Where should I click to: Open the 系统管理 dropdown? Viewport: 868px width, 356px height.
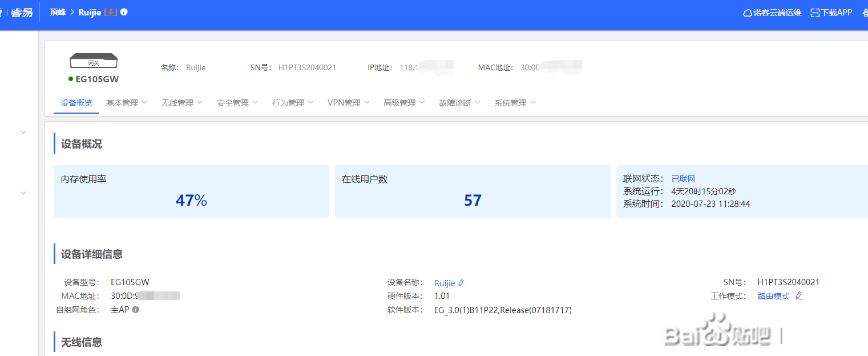(515, 103)
